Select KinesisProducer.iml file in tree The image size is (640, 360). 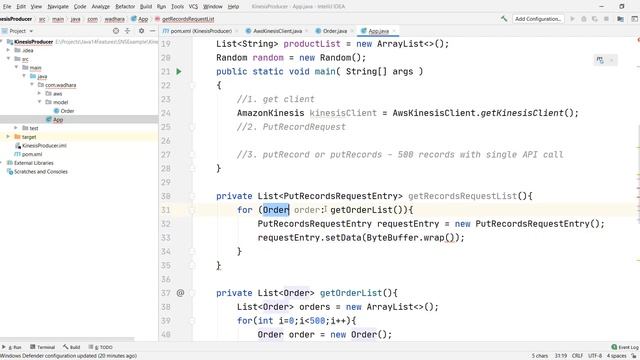click(41, 145)
